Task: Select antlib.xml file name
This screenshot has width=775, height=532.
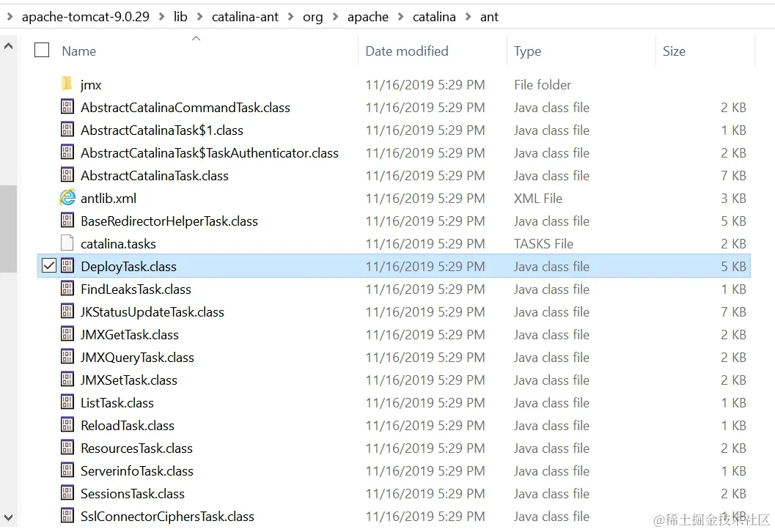Action: (x=109, y=199)
